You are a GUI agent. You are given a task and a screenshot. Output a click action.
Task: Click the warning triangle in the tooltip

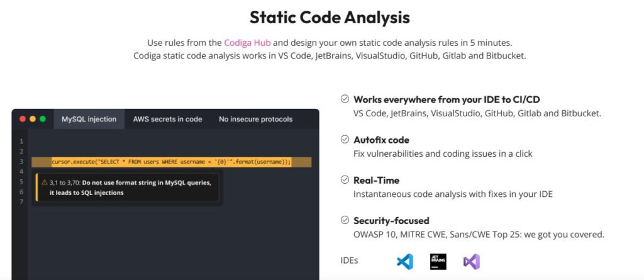click(x=45, y=182)
